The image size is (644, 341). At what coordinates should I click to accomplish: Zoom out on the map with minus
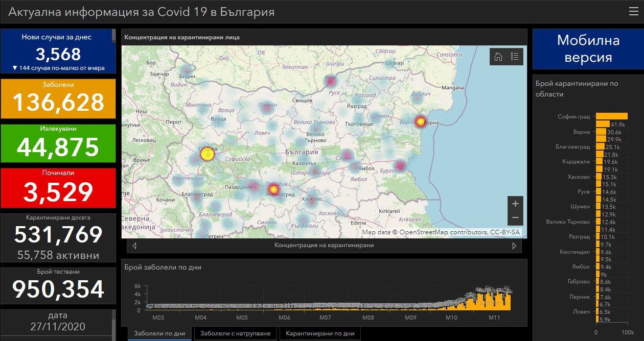tap(515, 218)
